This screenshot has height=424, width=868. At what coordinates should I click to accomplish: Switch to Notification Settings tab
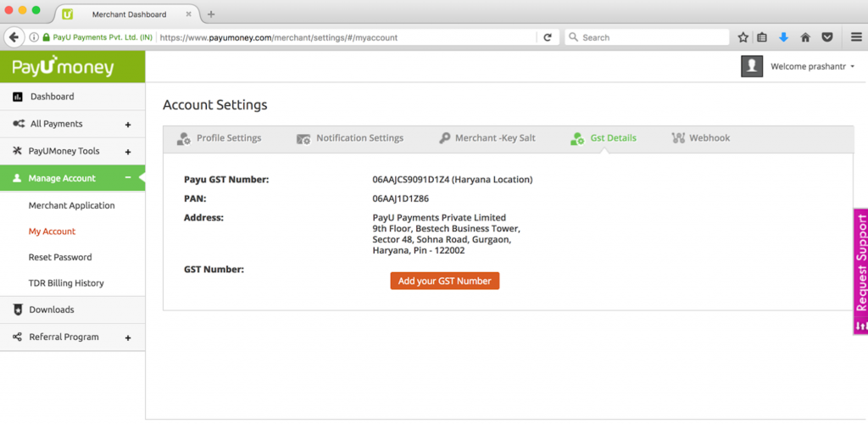click(350, 138)
